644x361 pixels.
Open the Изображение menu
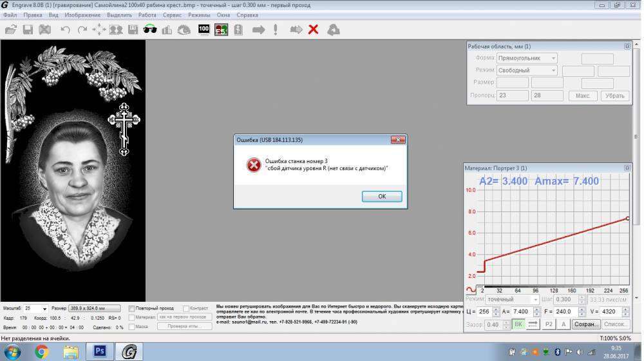(82, 14)
